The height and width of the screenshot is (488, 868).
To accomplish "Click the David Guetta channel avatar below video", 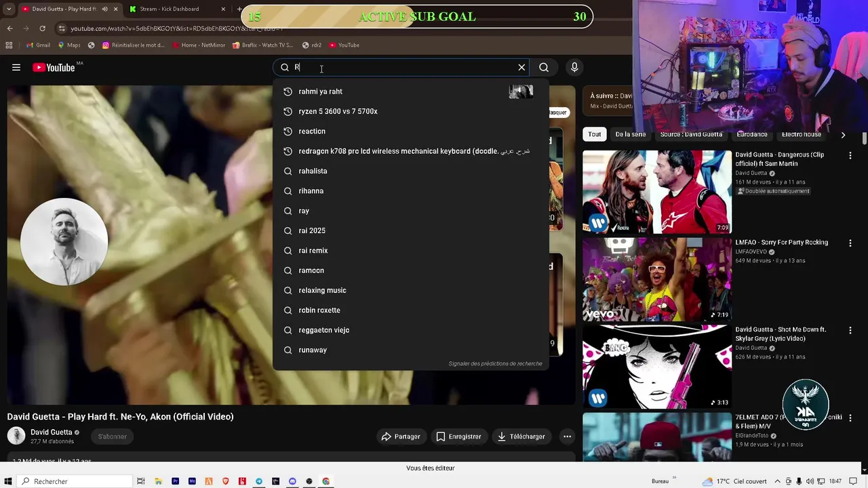I will 16,436.
